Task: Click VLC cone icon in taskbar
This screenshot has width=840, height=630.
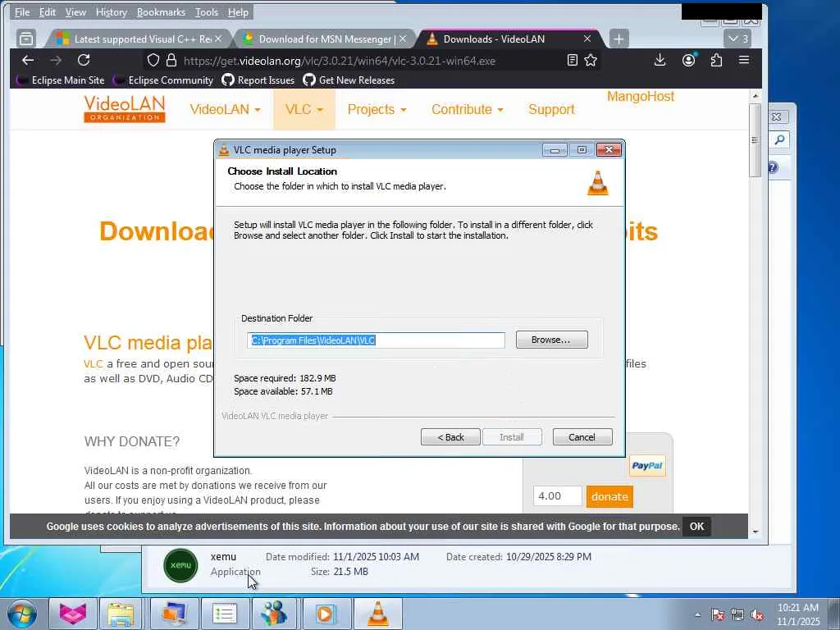Action: pyautogui.click(x=377, y=614)
